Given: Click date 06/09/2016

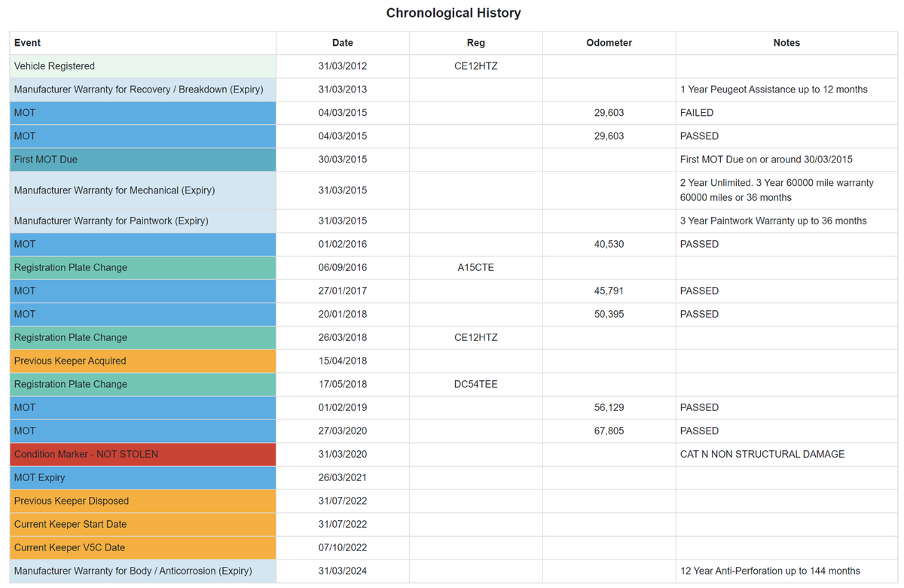Looking at the screenshot, I should [x=343, y=268].
